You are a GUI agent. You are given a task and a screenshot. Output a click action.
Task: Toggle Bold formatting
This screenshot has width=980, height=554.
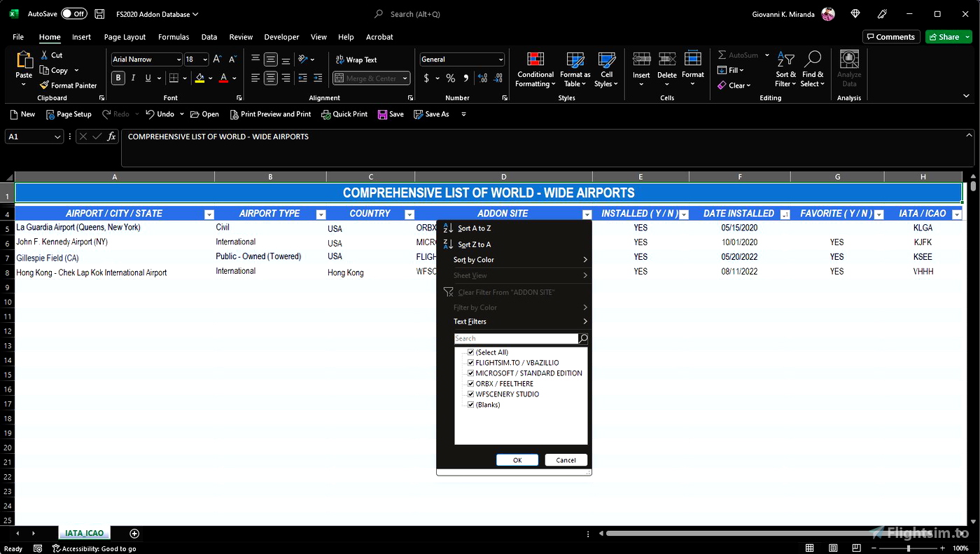(118, 78)
